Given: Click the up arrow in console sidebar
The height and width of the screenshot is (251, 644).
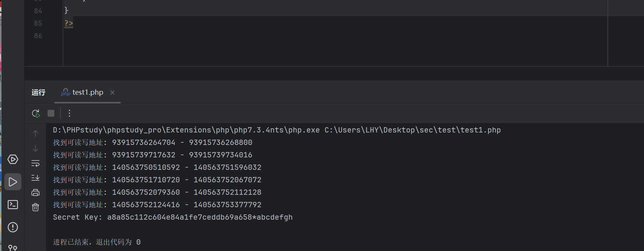Looking at the screenshot, I should tap(35, 134).
